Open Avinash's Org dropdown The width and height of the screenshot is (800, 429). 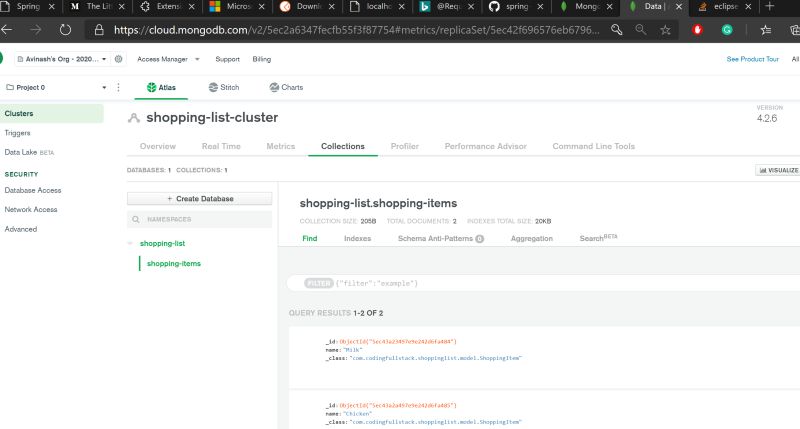pos(62,59)
